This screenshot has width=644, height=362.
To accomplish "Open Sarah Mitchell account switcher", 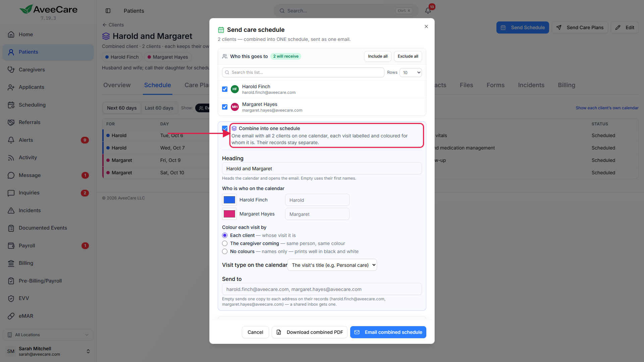I will tap(48, 351).
